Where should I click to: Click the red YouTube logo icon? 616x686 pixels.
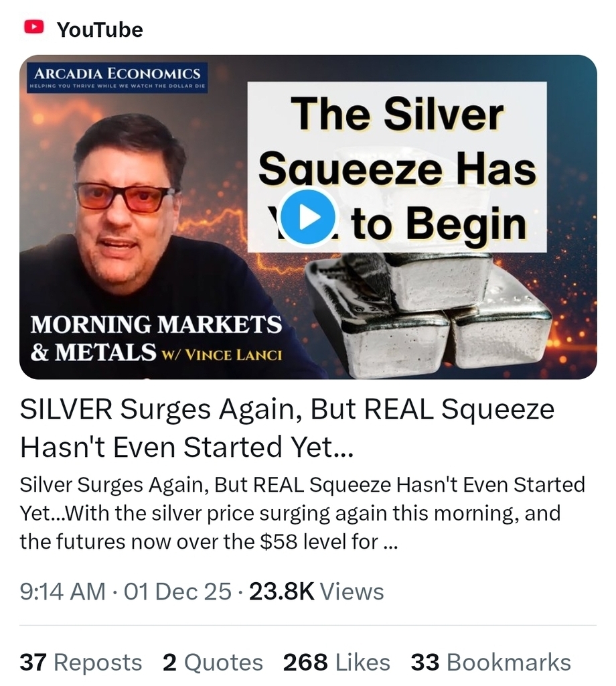(x=33, y=27)
